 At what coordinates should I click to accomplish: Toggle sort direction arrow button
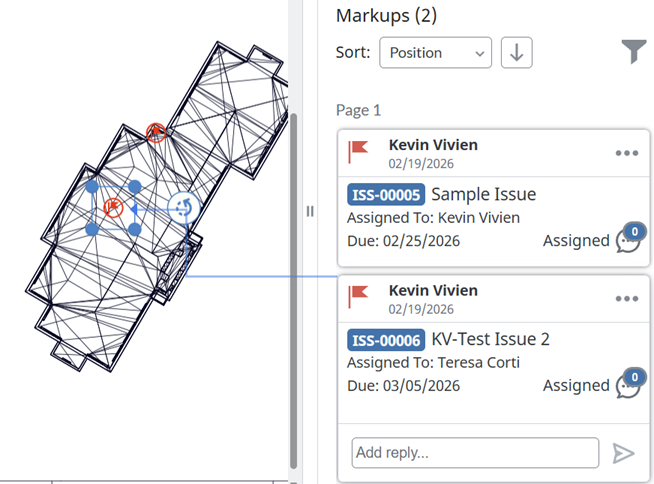point(516,53)
